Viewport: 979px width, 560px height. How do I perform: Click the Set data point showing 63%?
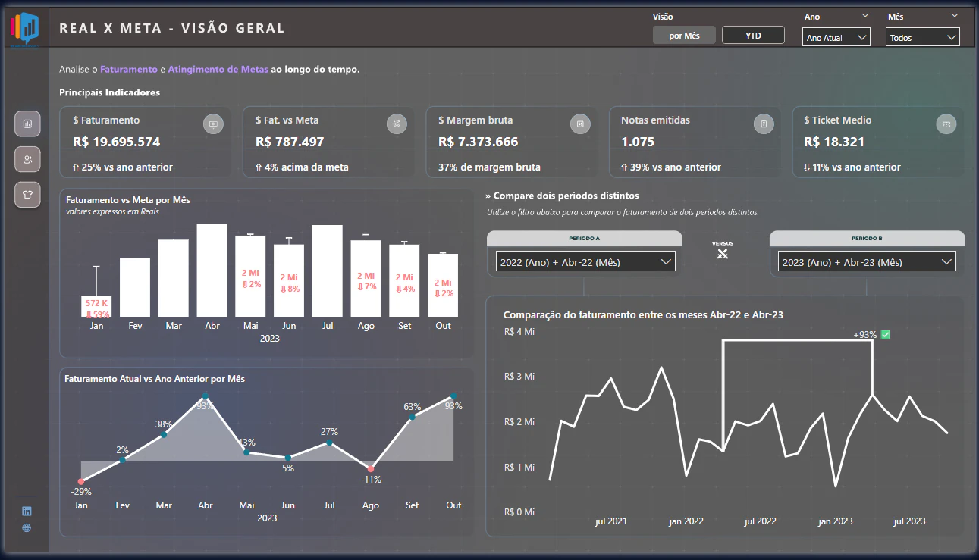coord(412,417)
